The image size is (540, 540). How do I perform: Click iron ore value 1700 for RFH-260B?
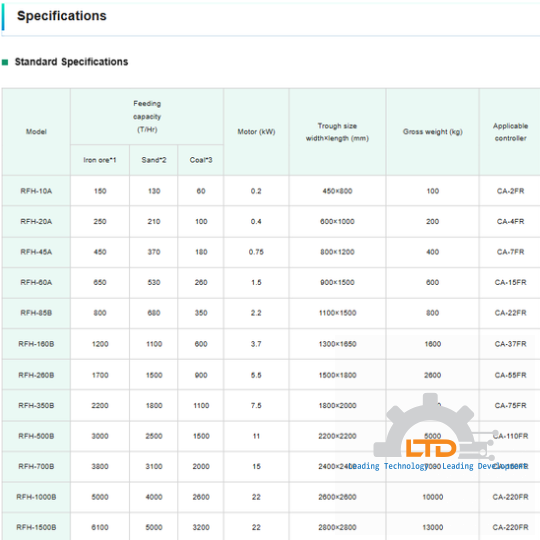[100, 375]
